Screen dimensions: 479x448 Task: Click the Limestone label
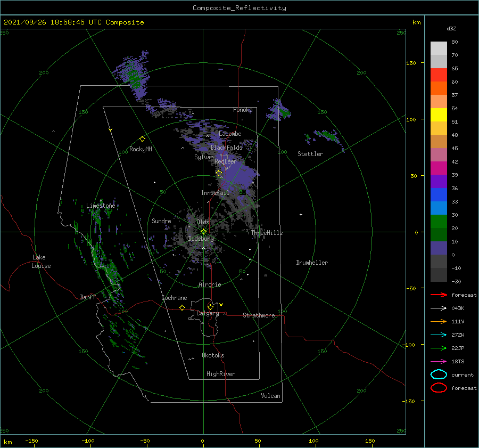pos(101,206)
